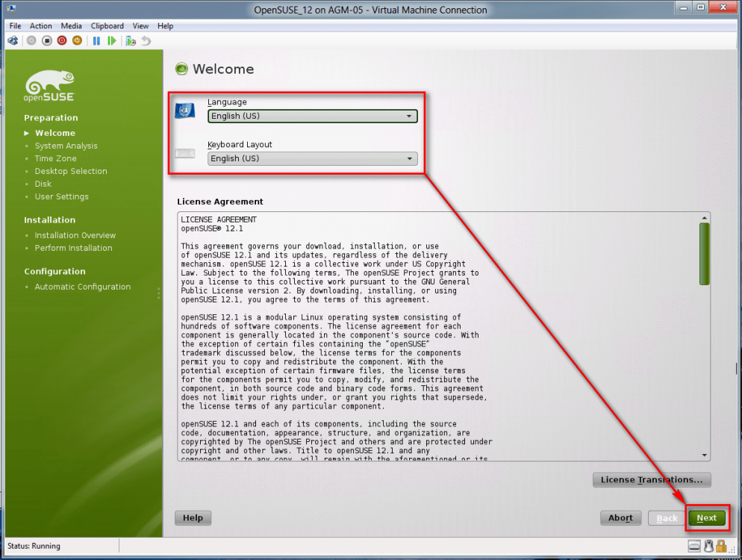This screenshot has height=560, width=742.
Task: Click the License Translations button
Action: 652,480
